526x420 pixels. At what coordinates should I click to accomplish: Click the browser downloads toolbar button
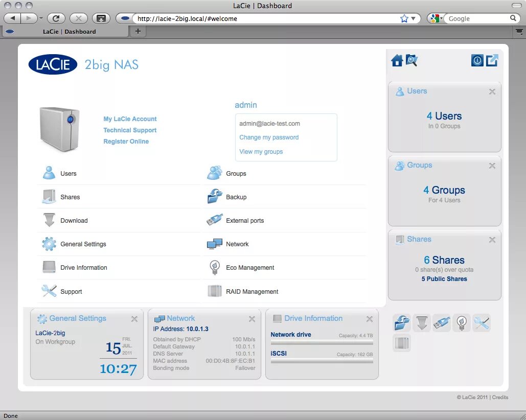(101, 18)
